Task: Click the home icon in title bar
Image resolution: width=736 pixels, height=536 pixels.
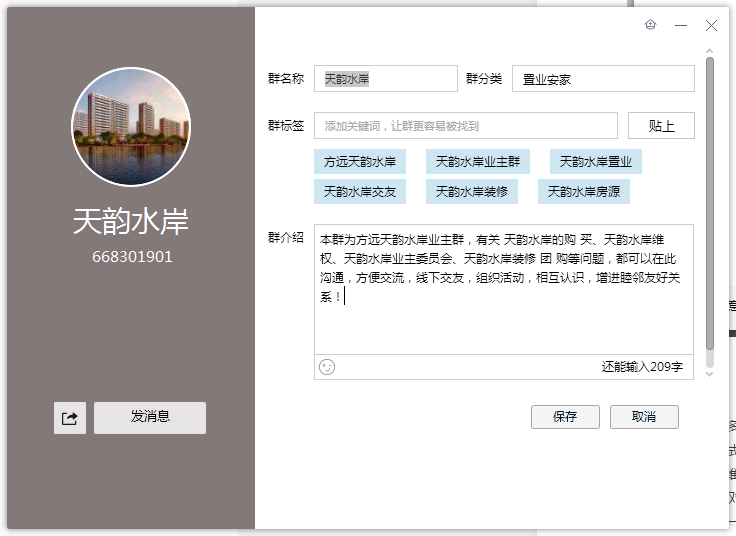Action: tap(651, 24)
